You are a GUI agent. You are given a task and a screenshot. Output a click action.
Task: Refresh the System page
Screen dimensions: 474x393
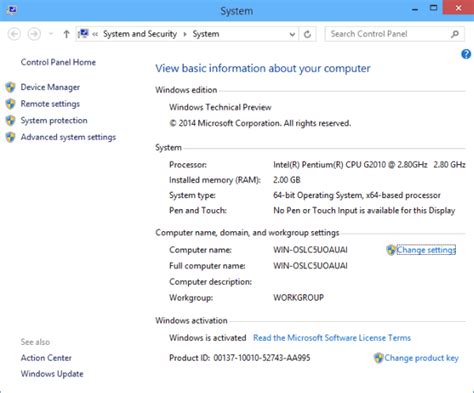coord(307,34)
